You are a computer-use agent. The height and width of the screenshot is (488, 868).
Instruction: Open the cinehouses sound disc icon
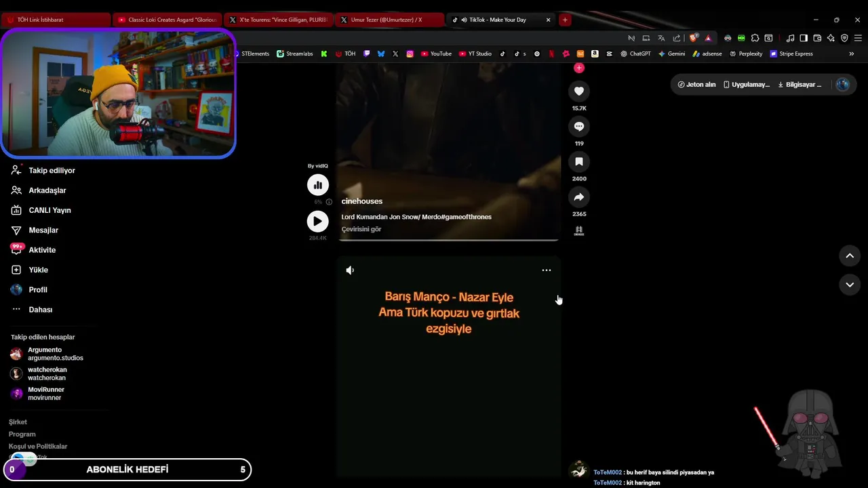click(x=579, y=230)
